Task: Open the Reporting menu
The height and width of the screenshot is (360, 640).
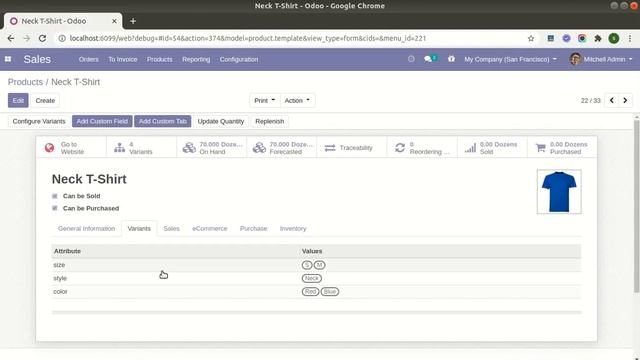Action: pyautogui.click(x=196, y=59)
